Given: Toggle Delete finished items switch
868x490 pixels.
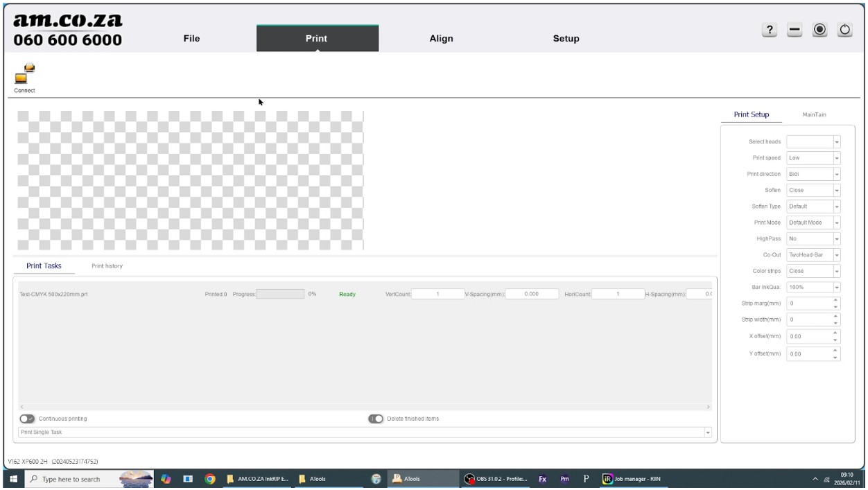Looking at the screenshot, I should coord(376,419).
